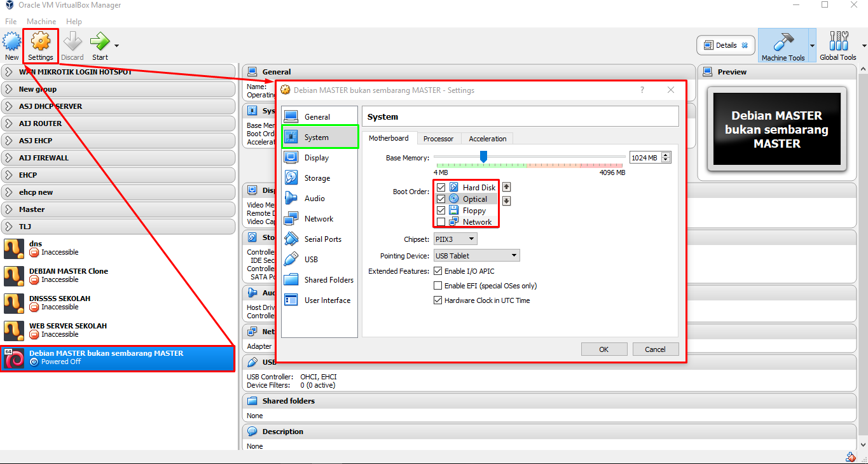Open User Interface settings category
Screen dimensions: 868x464
click(x=320, y=300)
